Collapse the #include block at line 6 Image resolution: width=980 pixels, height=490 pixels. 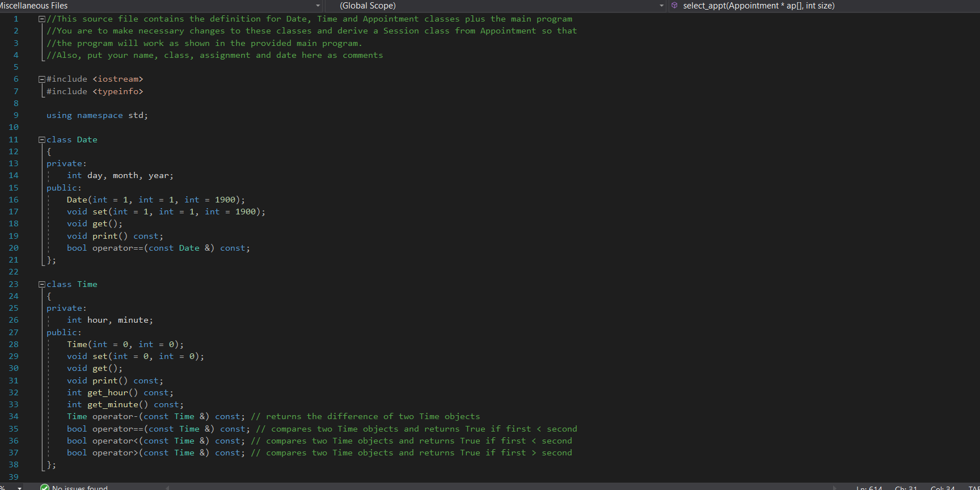click(41, 79)
